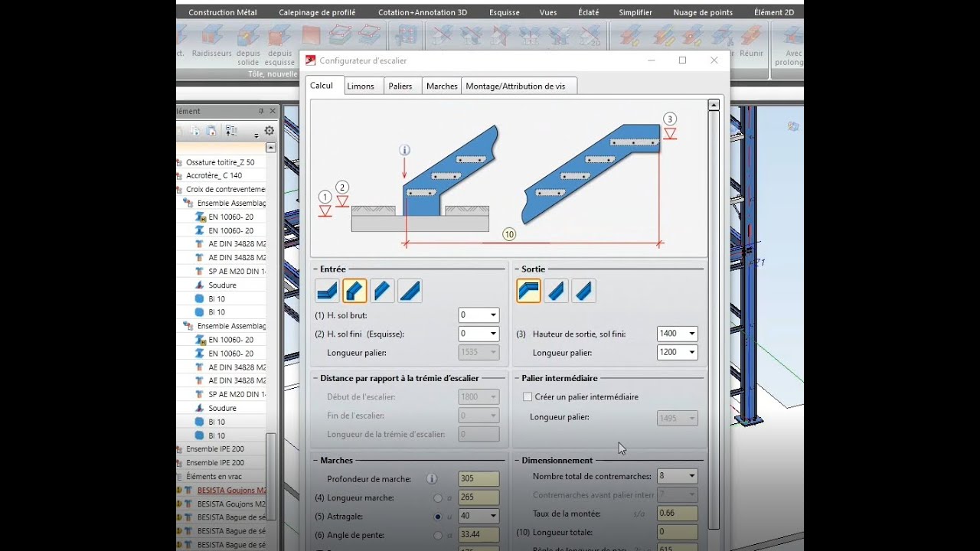Image resolution: width=980 pixels, height=551 pixels.
Task: Click the Soudure icon under first Ensemble Assemblage
Action: (199, 285)
